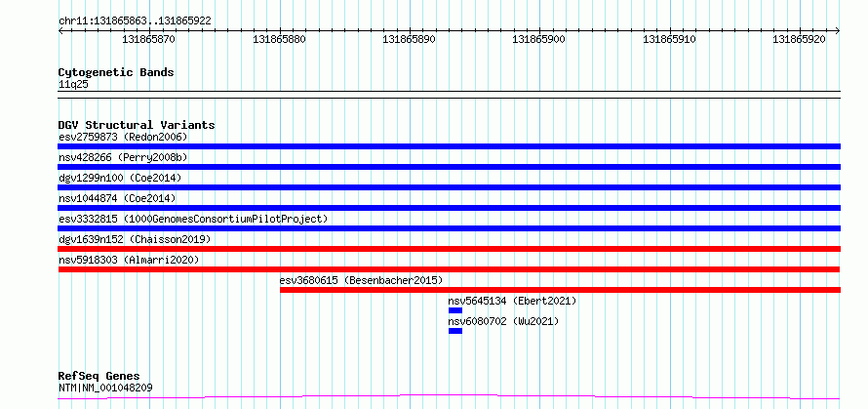Open variant label dgv1299n100 (Coe2014)
Screen dimensions: 868x409
[x=120, y=178]
